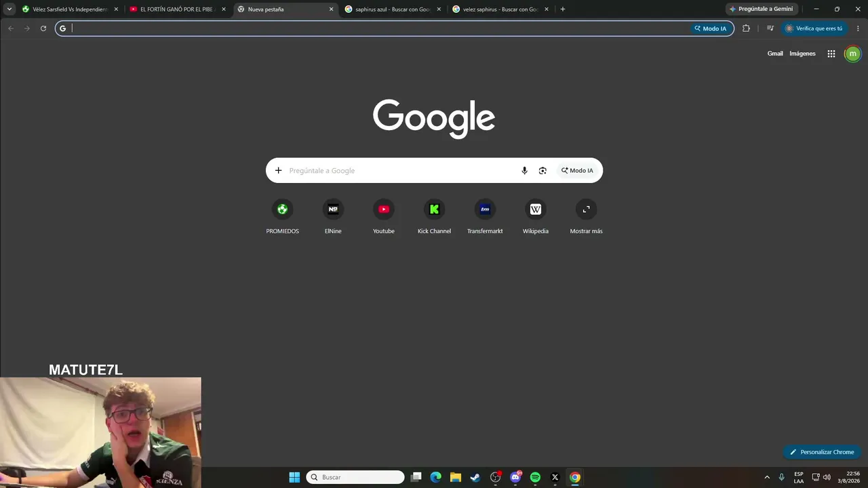The image size is (868, 488).
Task: Open the Windows Start menu
Action: [294, 477]
